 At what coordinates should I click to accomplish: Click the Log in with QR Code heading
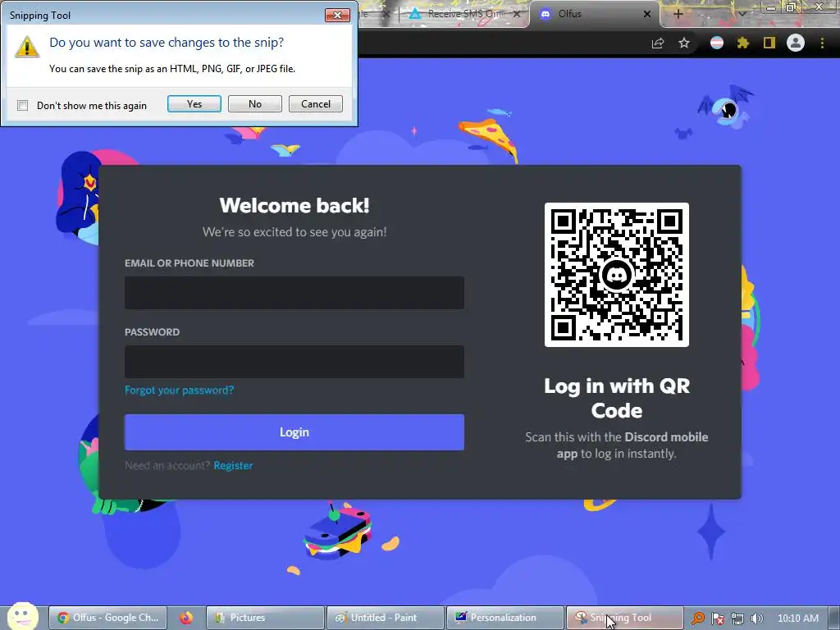pos(617,398)
